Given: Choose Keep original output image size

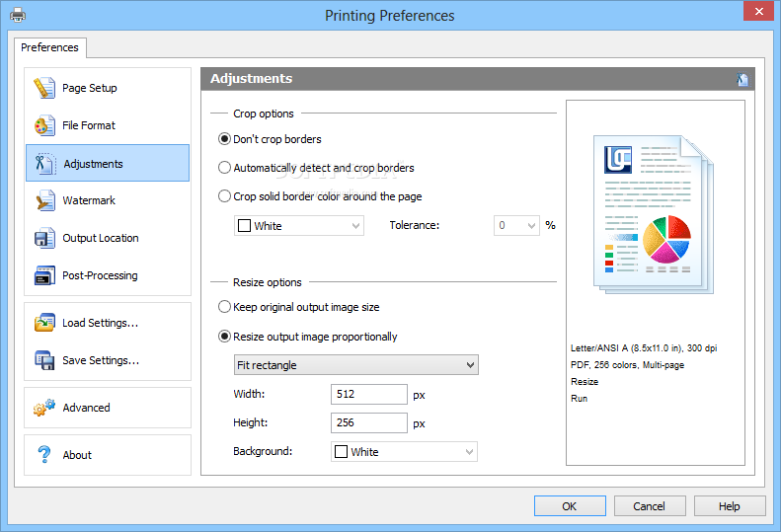Looking at the screenshot, I should 225,307.
